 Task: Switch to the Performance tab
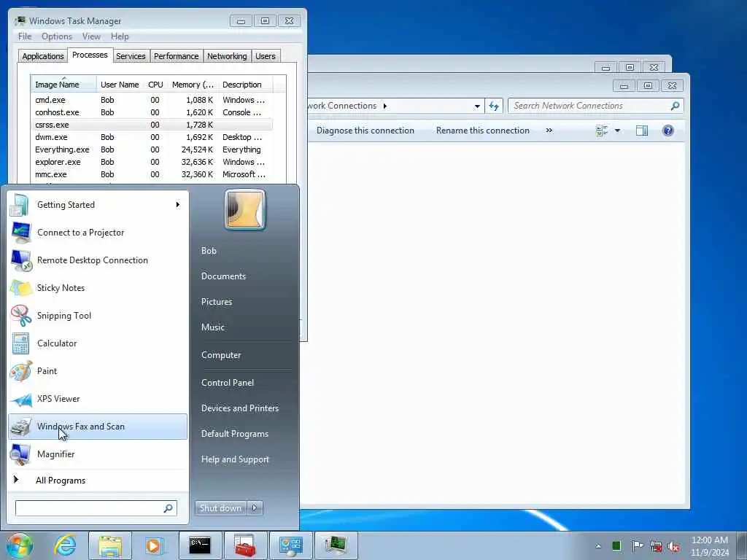pyautogui.click(x=177, y=56)
